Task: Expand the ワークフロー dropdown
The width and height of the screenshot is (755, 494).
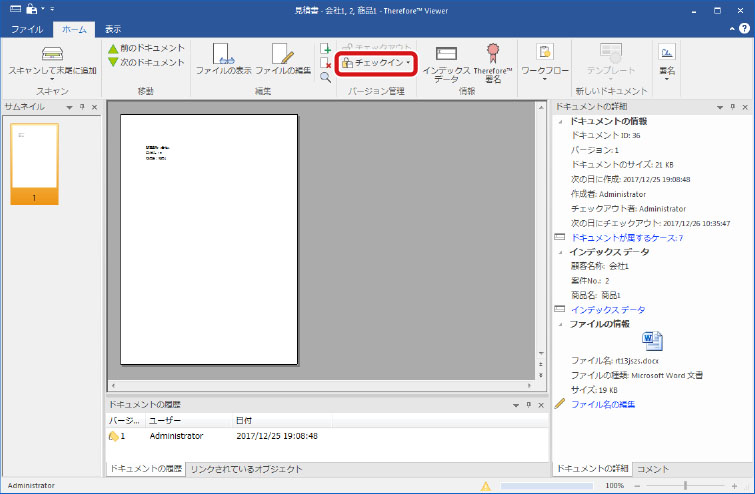Action: click(x=544, y=60)
